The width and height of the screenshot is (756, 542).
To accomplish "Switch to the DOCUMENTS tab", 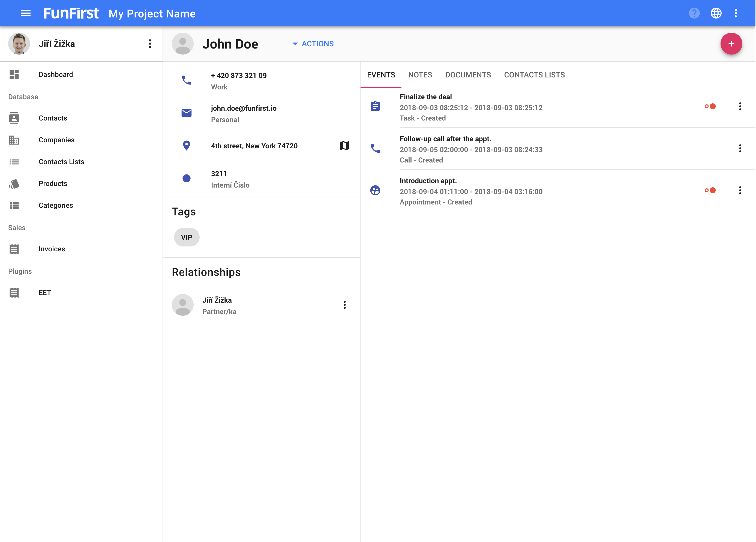I will coord(468,75).
